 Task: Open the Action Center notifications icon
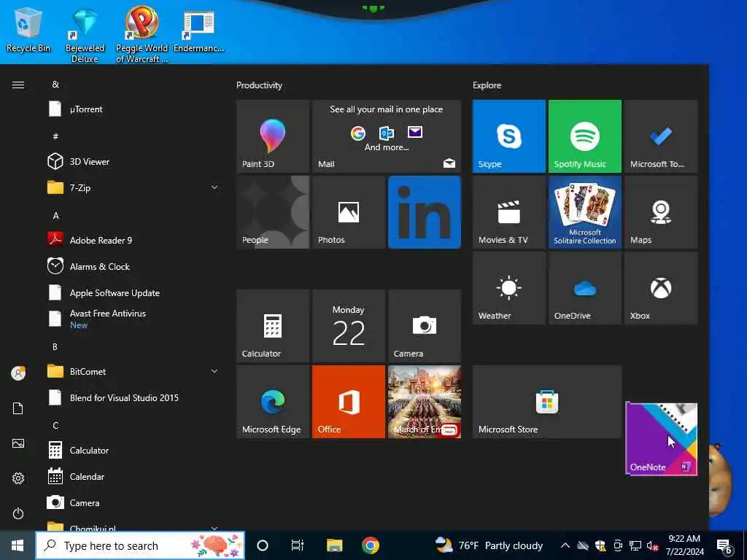pyautogui.click(x=724, y=546)
